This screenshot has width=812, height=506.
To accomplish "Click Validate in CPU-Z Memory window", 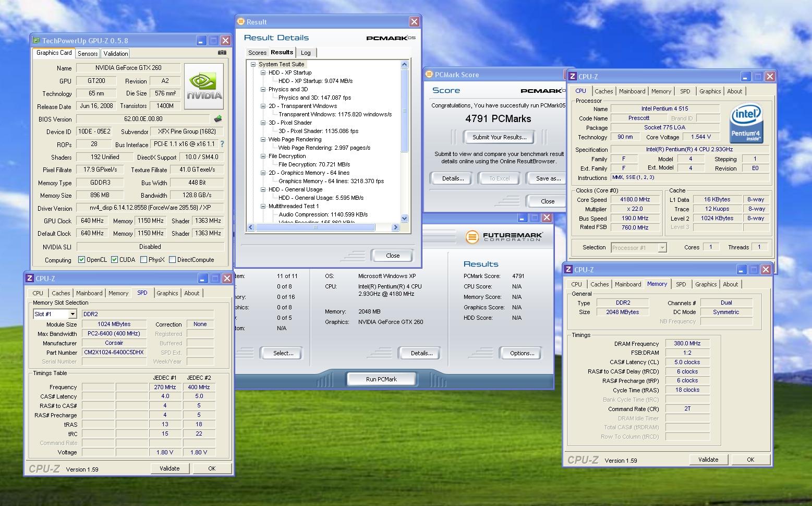I will [x=708, y=460].
